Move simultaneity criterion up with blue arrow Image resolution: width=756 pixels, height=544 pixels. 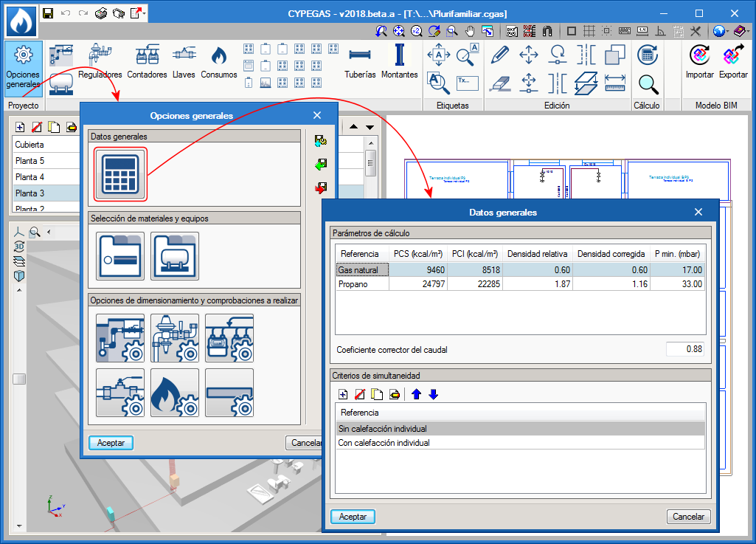[417, 394]
